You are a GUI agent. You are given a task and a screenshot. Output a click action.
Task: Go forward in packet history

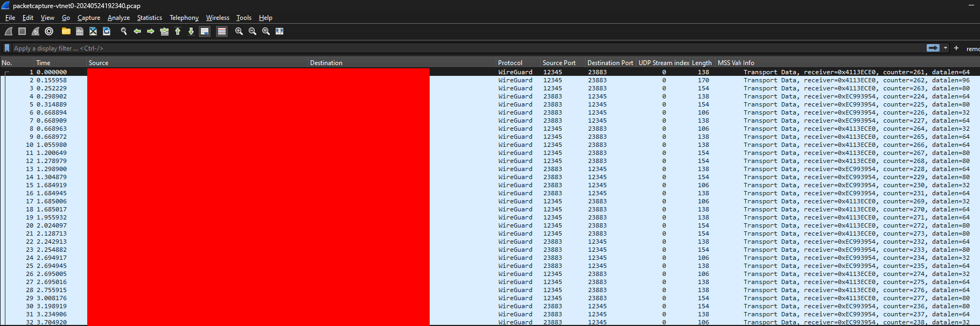pos(151,32)
